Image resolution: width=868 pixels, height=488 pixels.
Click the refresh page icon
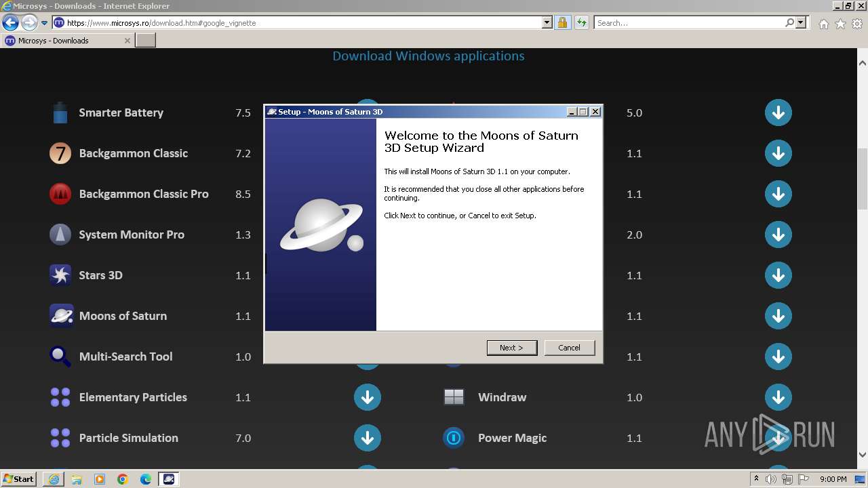click(x=581, y=22)
